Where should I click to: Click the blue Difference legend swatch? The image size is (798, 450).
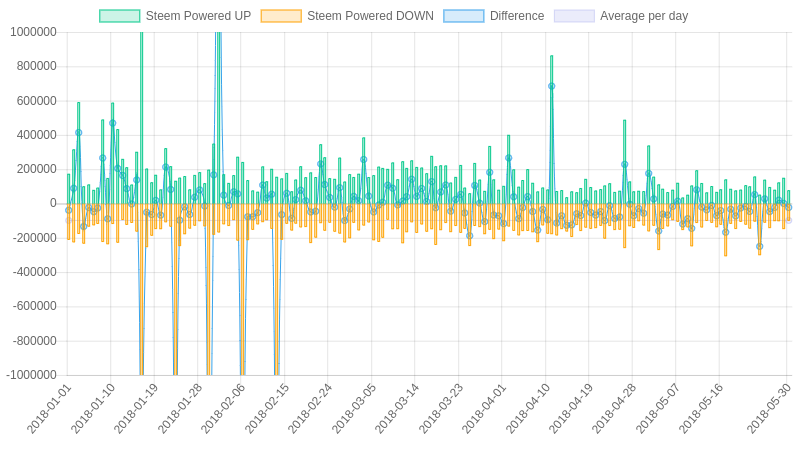pos(464,16)
